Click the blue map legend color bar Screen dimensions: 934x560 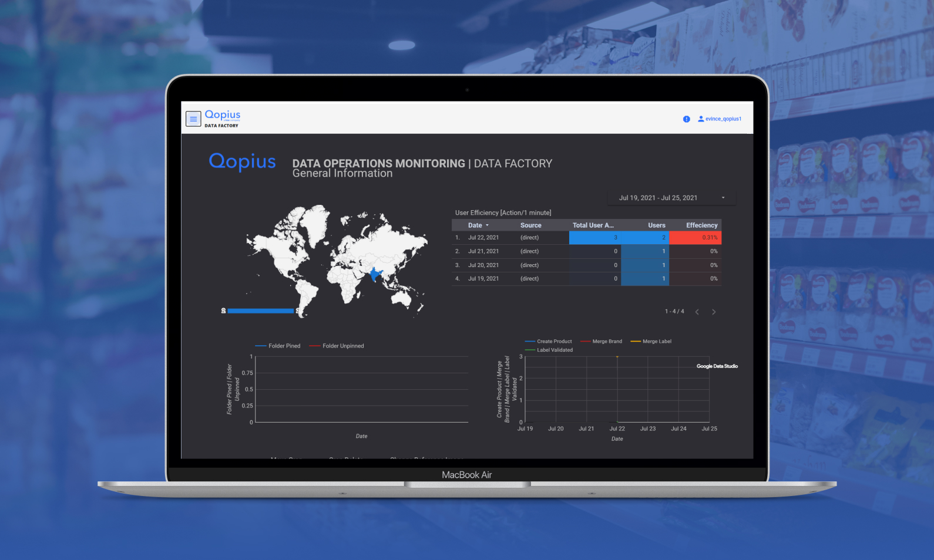click(x=260, y=311)
